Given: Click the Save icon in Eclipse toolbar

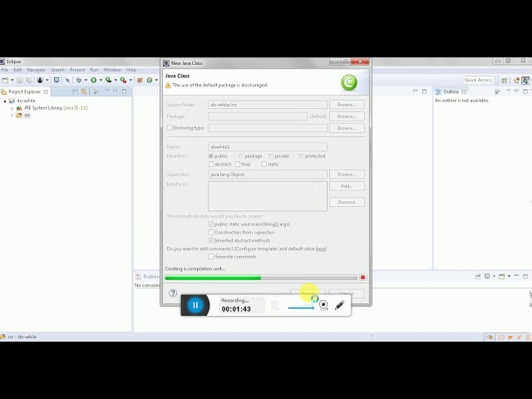Looking at the screenshot, I should pos(20,80).
